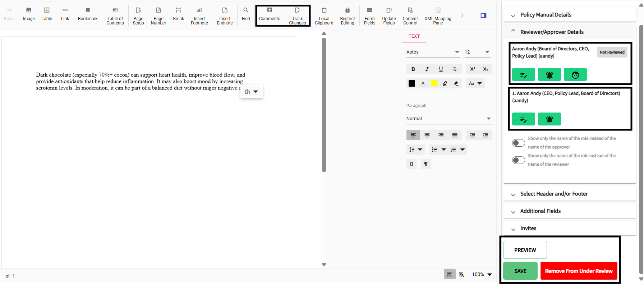The height and width of the screenshot is (284, 644).
Task: Click Update Fields
Action: pyautogui.click(x=389, y=16)
